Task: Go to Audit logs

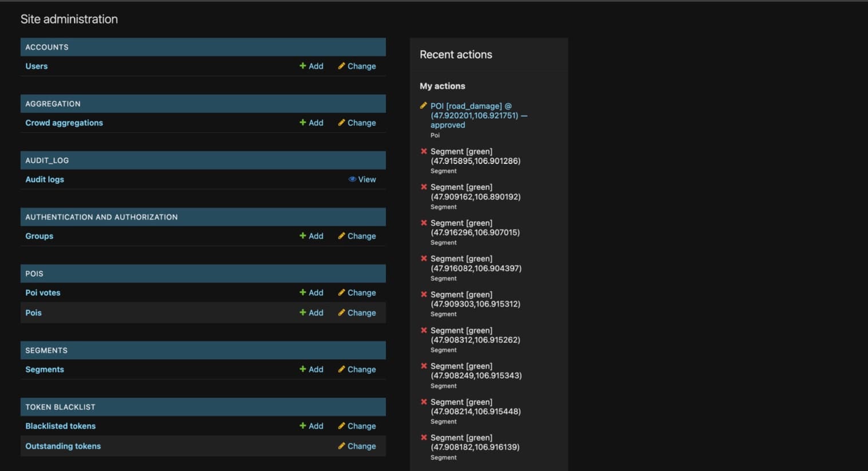Action: (45, 179)
